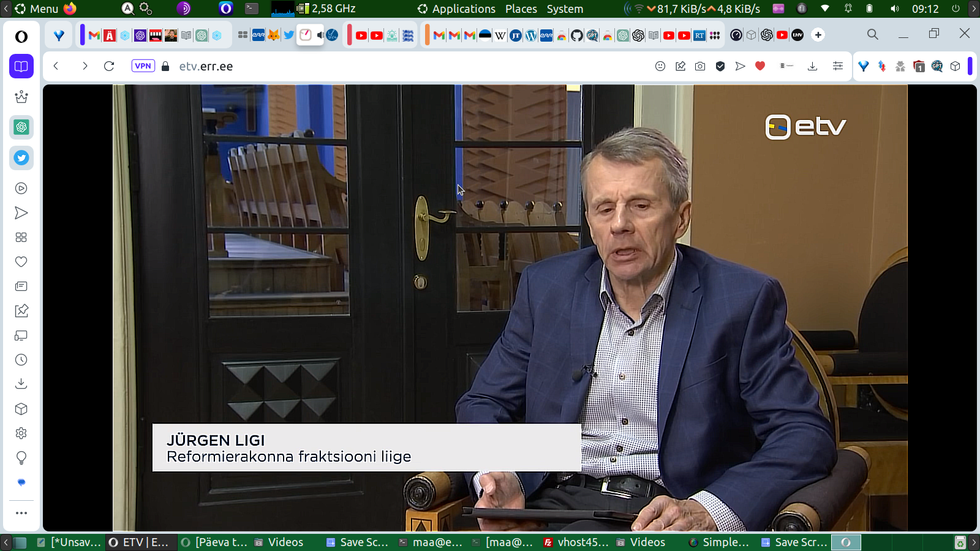980x551 pixels.
Task: Add page to bookmarks with the heart
Action: click(x=760, y=66)
